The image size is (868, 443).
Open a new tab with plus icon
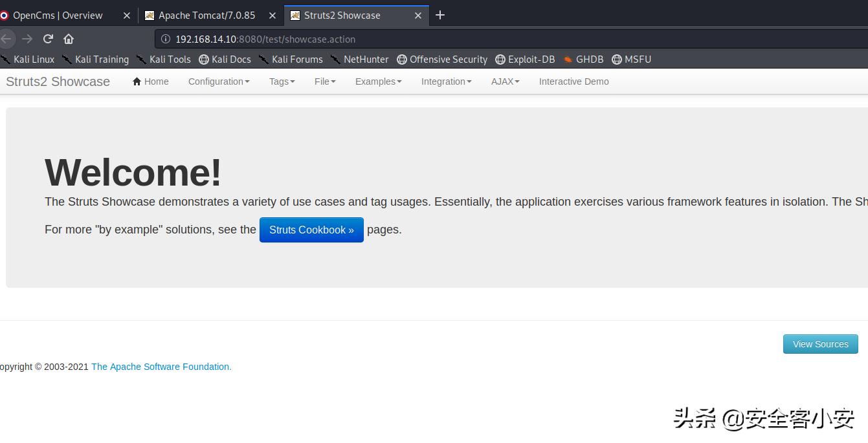click(440, 15)
